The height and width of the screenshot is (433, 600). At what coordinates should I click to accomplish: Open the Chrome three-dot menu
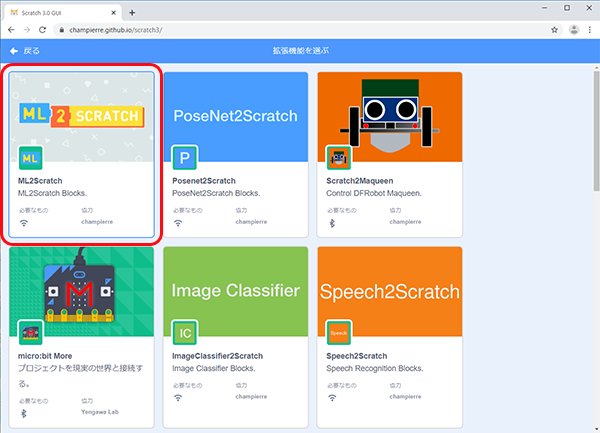coord(590,30)
